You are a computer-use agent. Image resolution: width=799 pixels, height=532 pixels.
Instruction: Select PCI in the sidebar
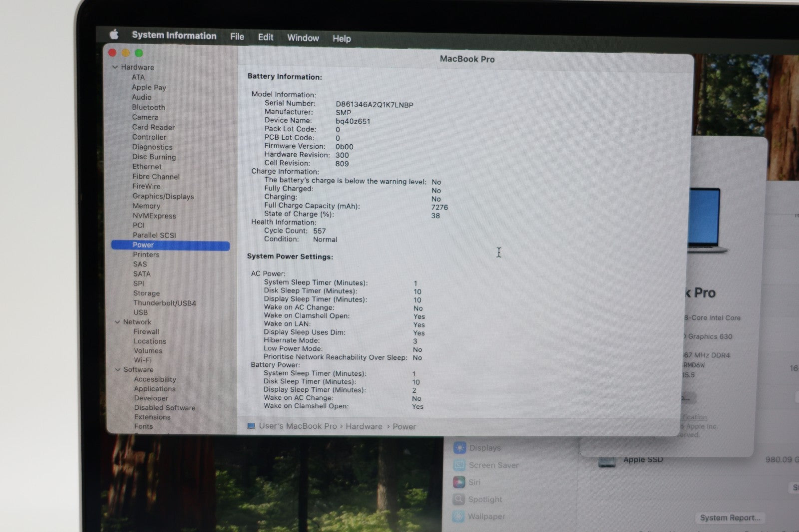[x=138, y=225]
